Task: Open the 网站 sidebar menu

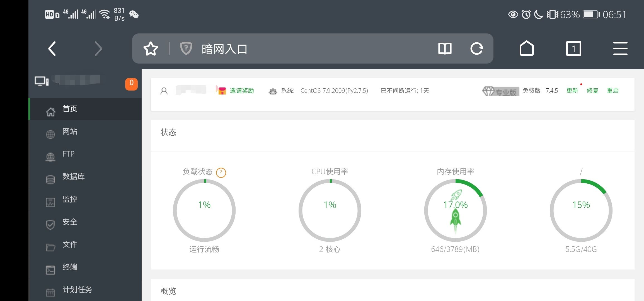Action: 70,132
